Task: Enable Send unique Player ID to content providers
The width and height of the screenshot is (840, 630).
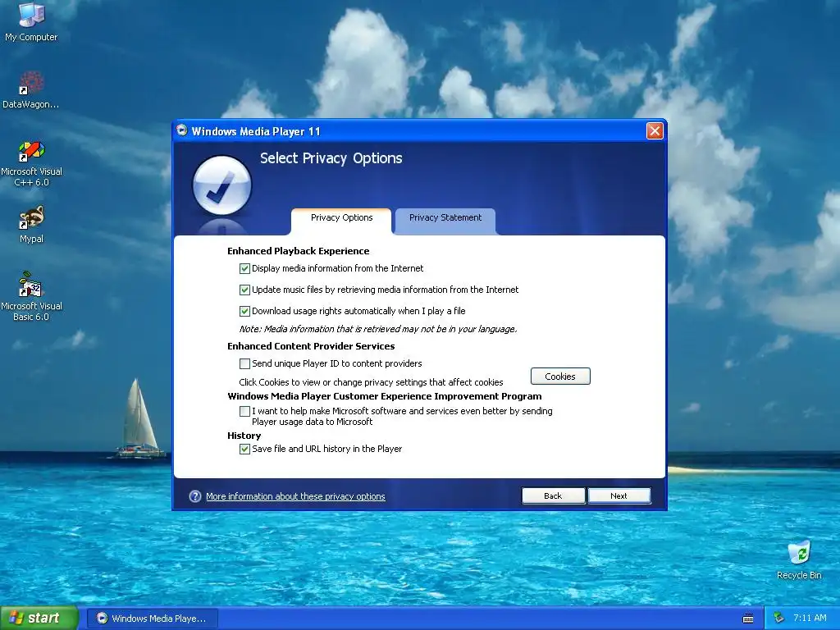Action: click(x=244, y=363)
